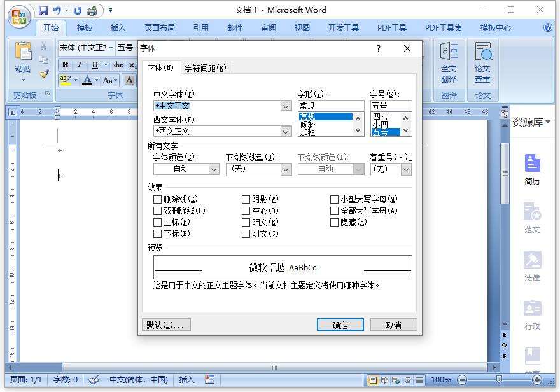Enable 空心 outline effect checkbox
The image size is (560, 392).
(246, 211)
